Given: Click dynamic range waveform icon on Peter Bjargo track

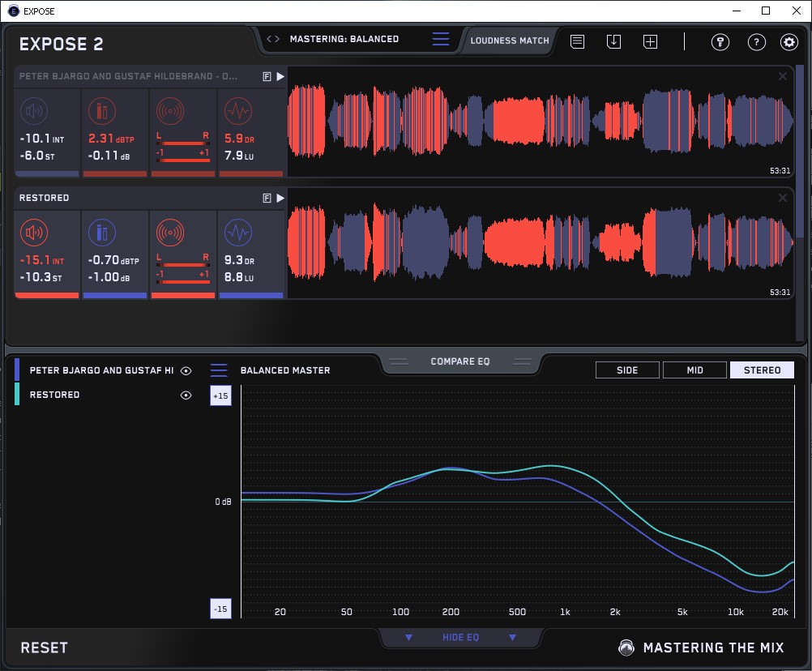Looking at the screenshot, I should (238, 111).
